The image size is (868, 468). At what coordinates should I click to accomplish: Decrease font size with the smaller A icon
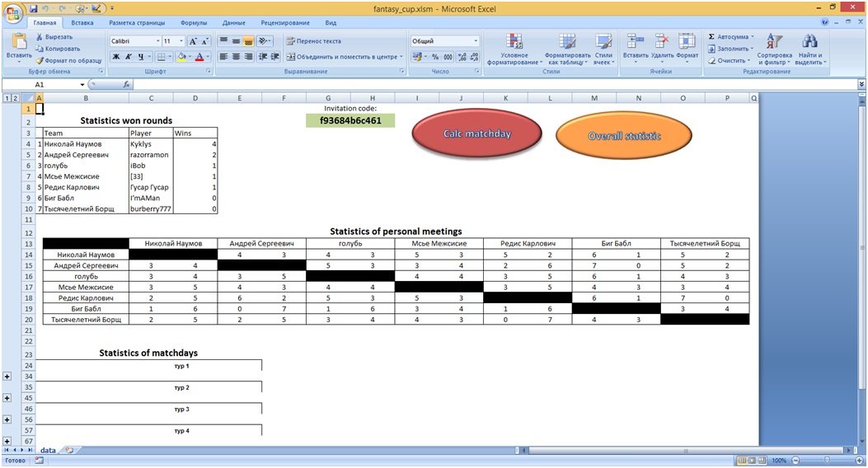[x=204, y=41]
